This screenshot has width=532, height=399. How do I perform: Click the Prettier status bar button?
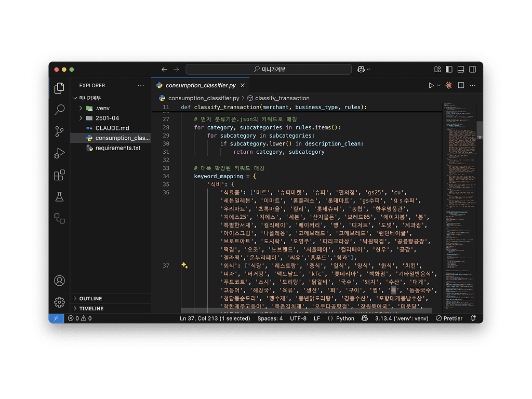[x=449, y=318]
